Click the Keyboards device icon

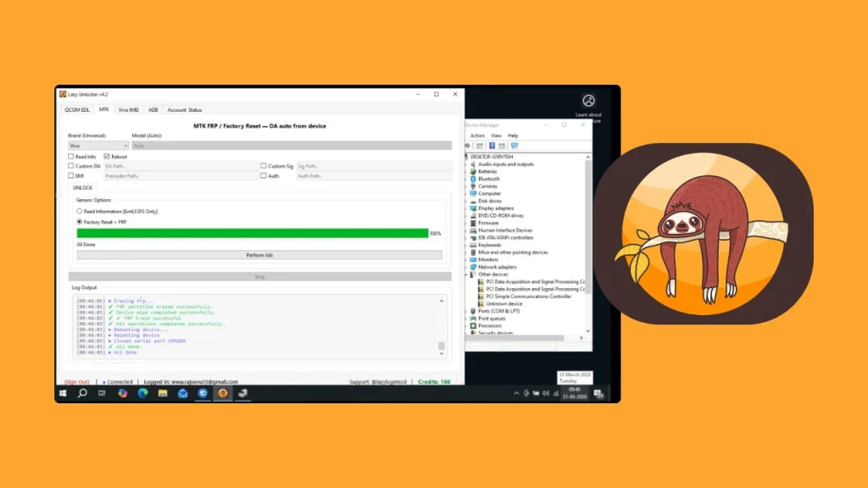(473, 245)
